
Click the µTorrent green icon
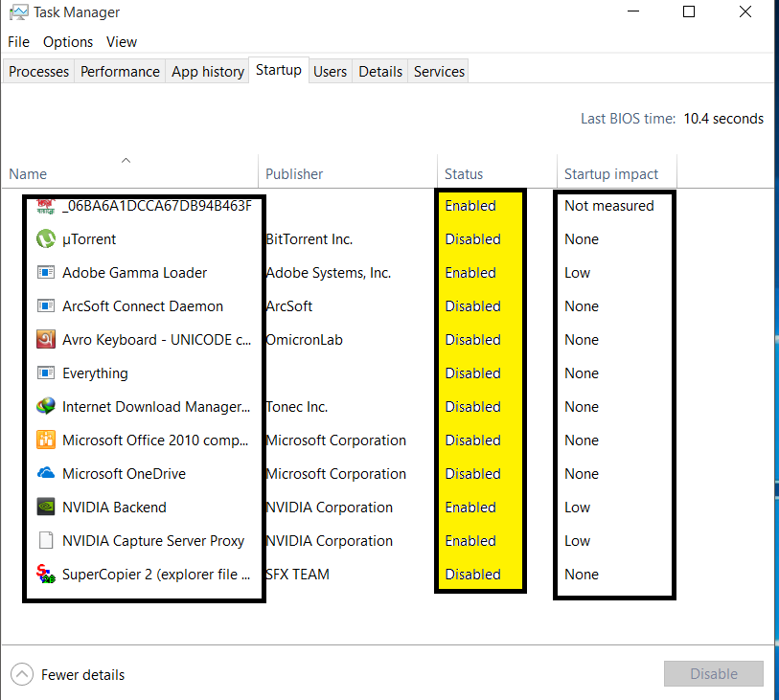46,238
